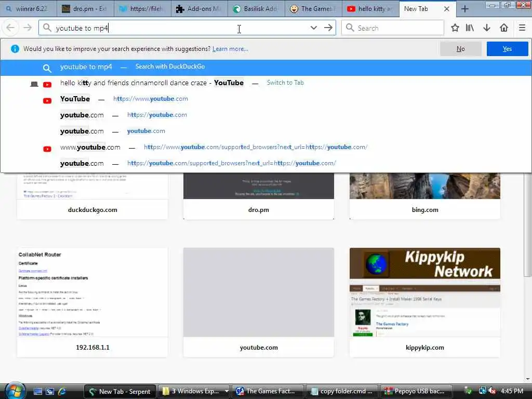The image size is (532, 399).
Task: Switch to hello kitty cinnamoroll dance craze tab
Action: click(265, 83)
